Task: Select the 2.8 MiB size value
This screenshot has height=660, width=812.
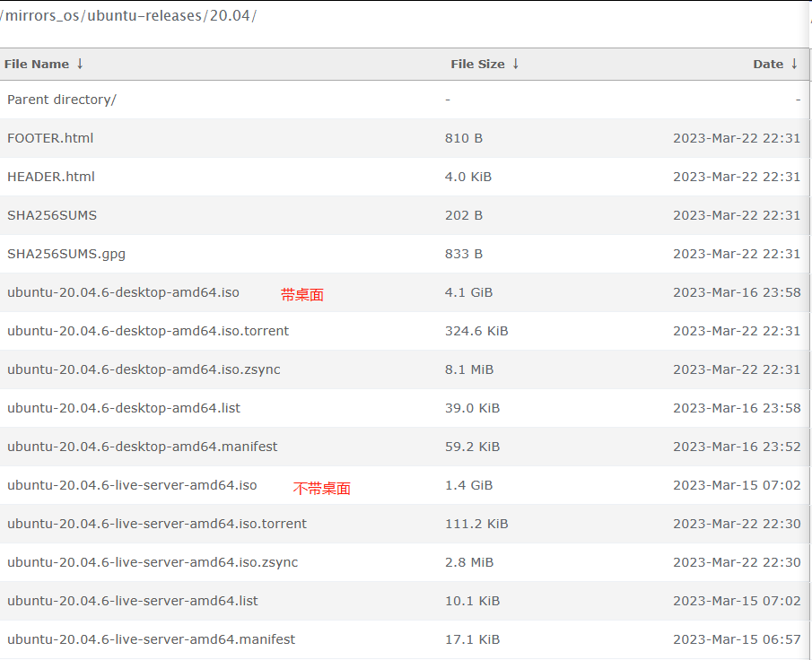Action: point(469,562)
